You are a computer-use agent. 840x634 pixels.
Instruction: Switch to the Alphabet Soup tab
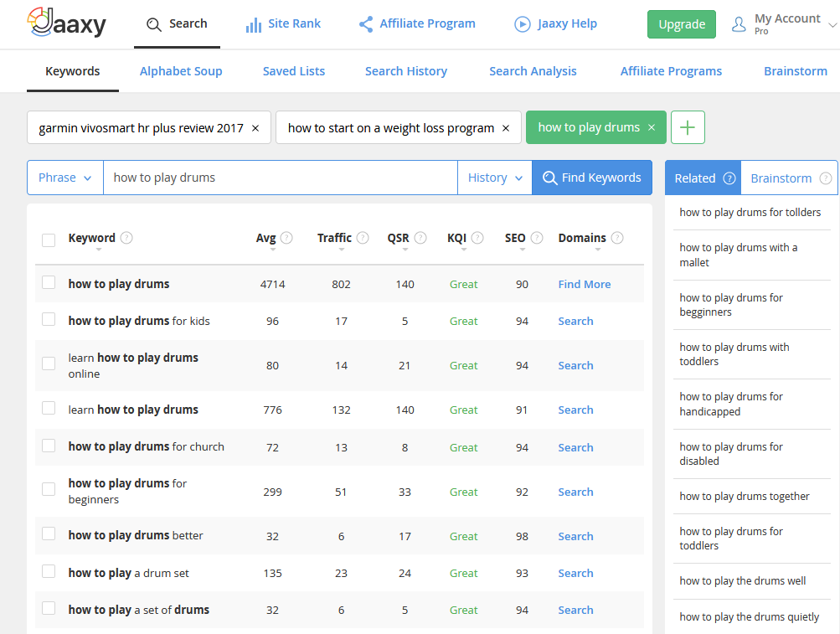pyautogui.click(x=181, y=71)
